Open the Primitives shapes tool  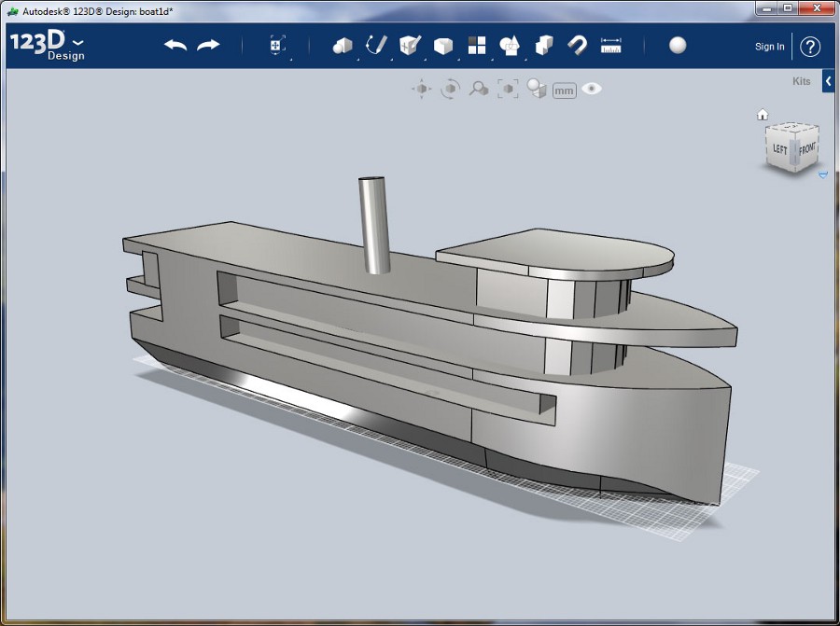pyautogui.click(x=343, y=46)
